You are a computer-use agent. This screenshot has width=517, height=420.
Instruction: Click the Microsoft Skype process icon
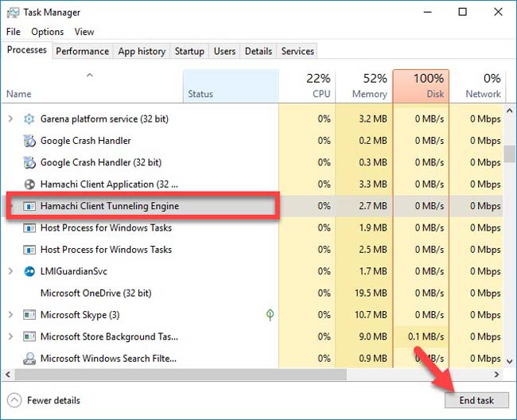click(29, 315)
